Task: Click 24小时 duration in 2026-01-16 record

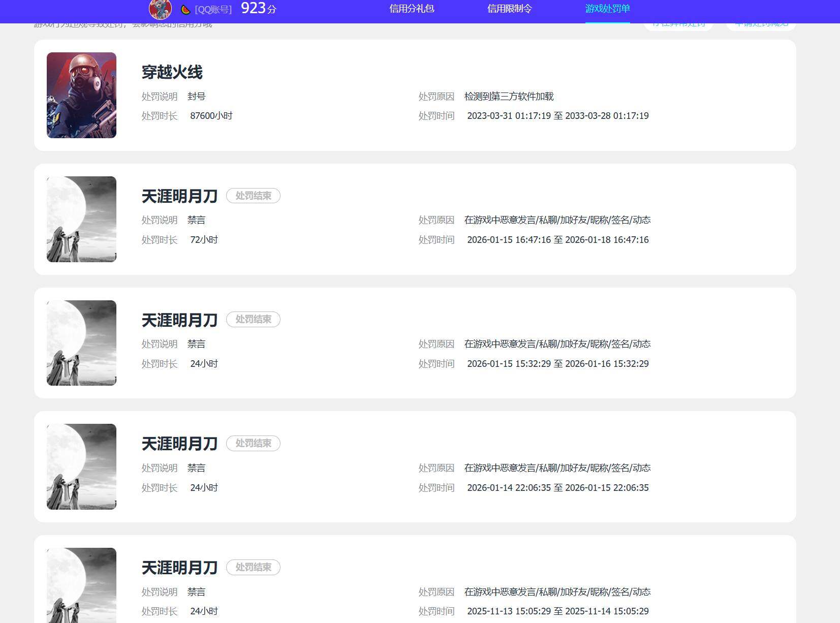Action: (204, 364)
